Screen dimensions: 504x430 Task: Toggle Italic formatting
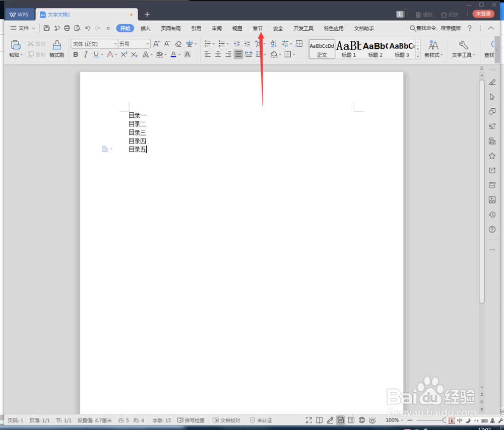coord(86,54)
